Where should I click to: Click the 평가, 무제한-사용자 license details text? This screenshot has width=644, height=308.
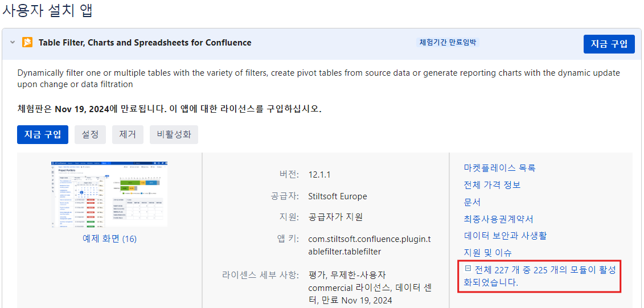[370, 287]
